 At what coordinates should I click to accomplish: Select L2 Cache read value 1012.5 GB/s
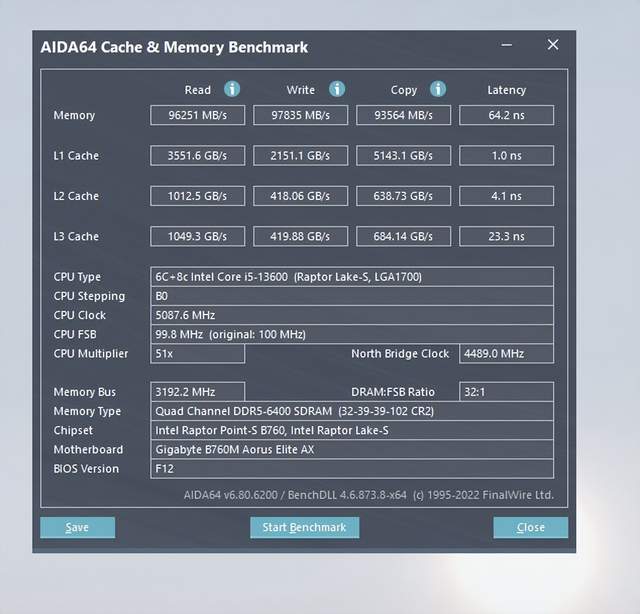198,196
